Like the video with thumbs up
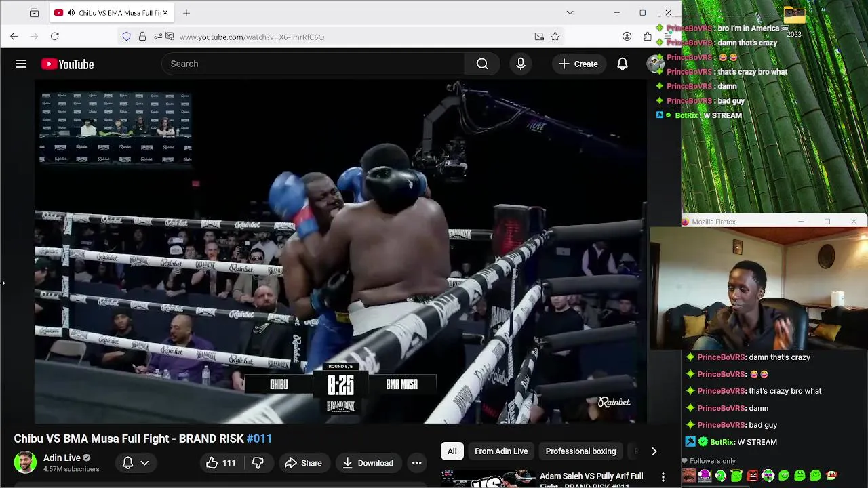This screenshot has height=488, width=868. [x=221, y=463]
